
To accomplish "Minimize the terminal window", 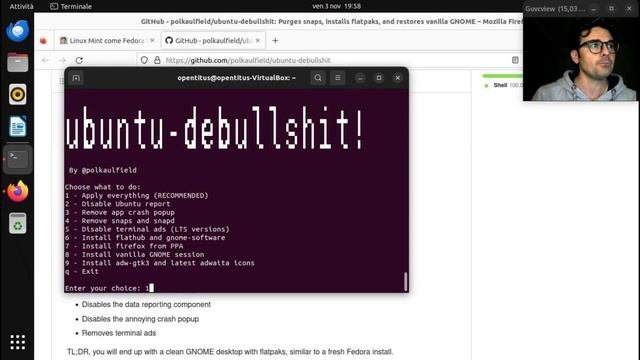I will tap(360, 78).
